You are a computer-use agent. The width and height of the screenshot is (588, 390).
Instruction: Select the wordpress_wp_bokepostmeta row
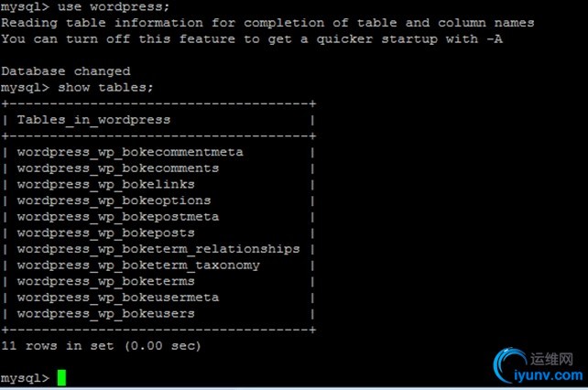click(x=117, y=217)
